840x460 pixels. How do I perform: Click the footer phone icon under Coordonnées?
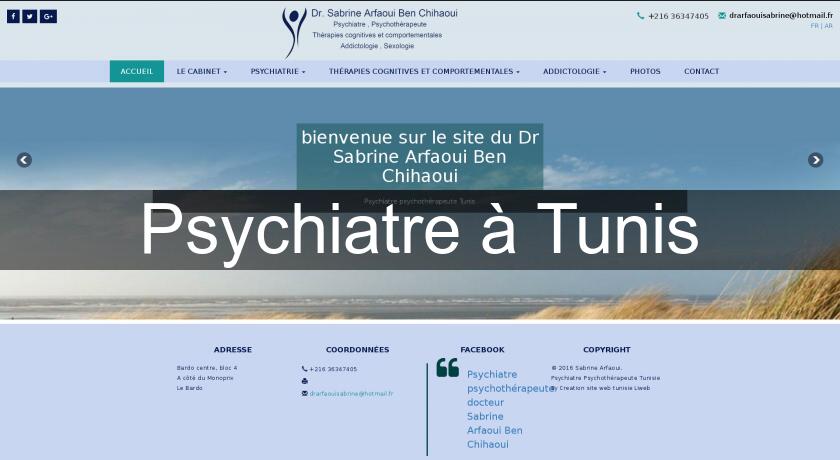point(304,369)
